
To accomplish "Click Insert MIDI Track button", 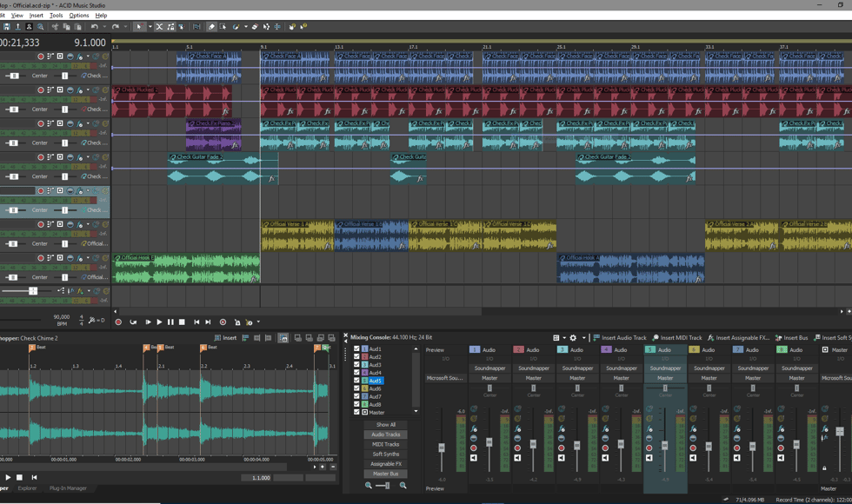I will pos(677,338).
